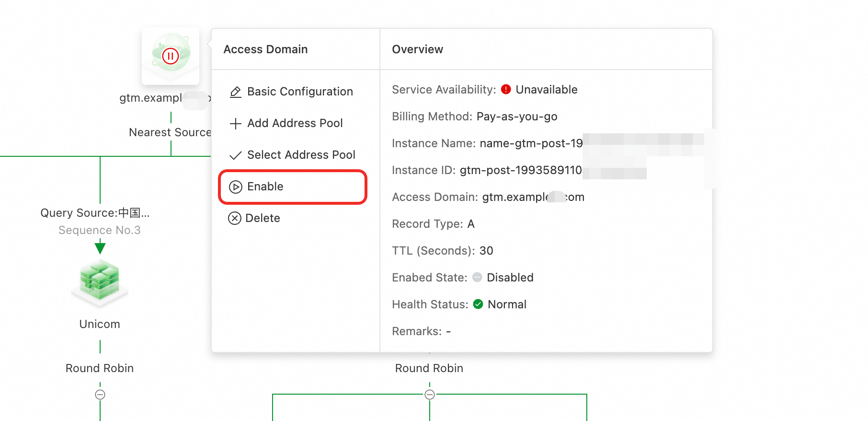This screenshot has height=421, width=868.
Task: Click the Pay-as-you-go billing value
Action: (x=517, y=117)
